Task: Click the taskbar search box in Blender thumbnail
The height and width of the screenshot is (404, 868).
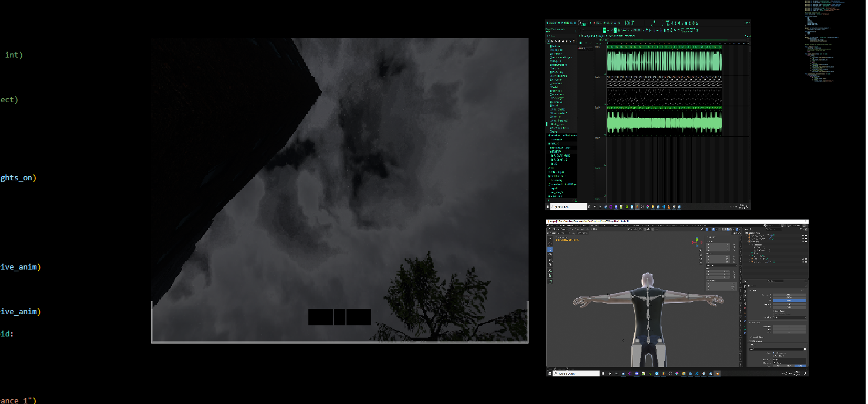Action: 576,373
